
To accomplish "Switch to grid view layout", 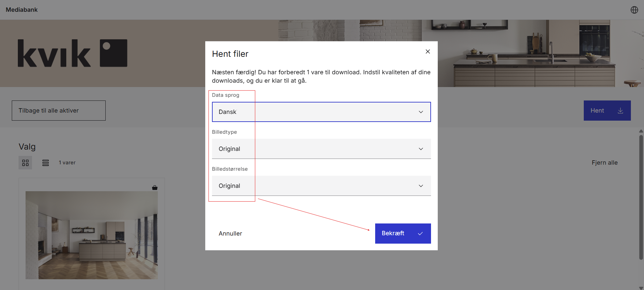I will 25,163.
